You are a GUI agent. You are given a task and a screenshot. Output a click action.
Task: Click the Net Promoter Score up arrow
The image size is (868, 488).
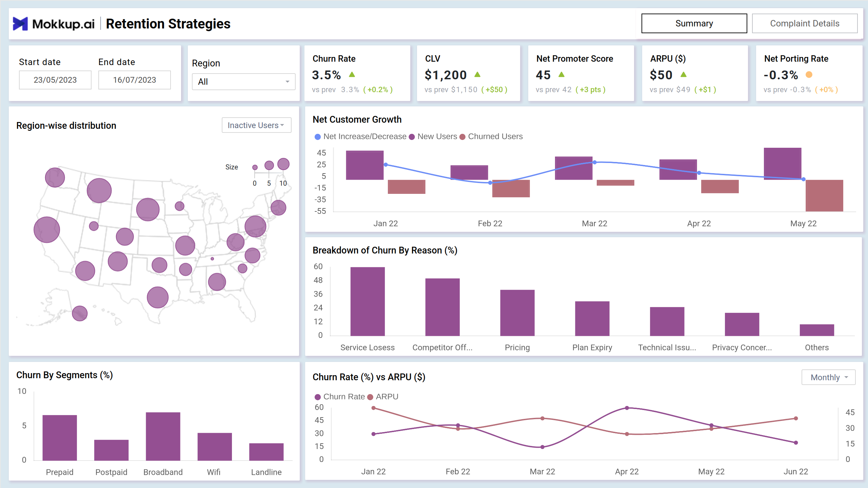(x=561, y=74)
